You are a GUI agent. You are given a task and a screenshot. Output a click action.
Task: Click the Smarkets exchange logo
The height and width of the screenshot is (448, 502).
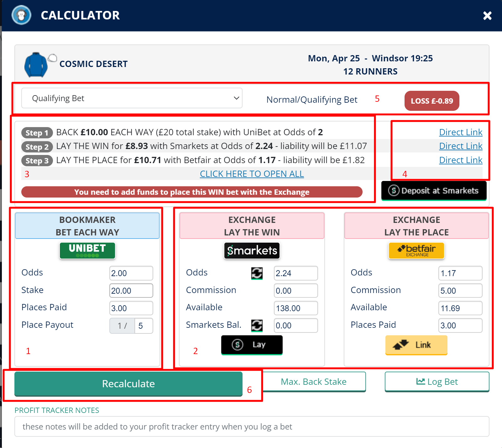(252, 250)
